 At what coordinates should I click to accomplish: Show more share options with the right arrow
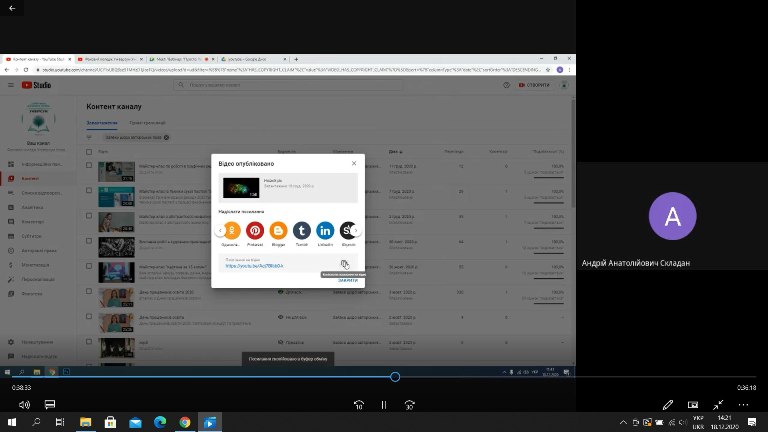point(356,230)
